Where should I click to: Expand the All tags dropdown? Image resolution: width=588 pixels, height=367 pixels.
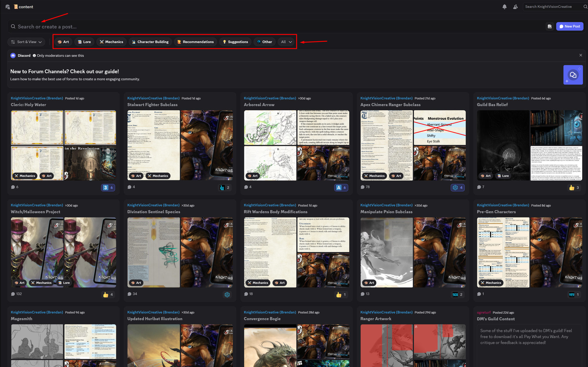(x=286, y=42)
